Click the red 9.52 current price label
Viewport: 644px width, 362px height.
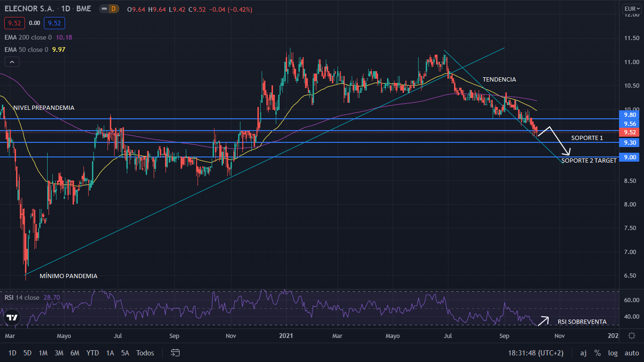point(630,132)
